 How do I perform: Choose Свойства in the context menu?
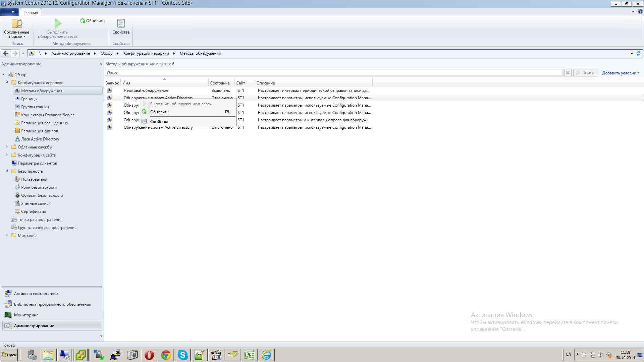coord(188,122)
